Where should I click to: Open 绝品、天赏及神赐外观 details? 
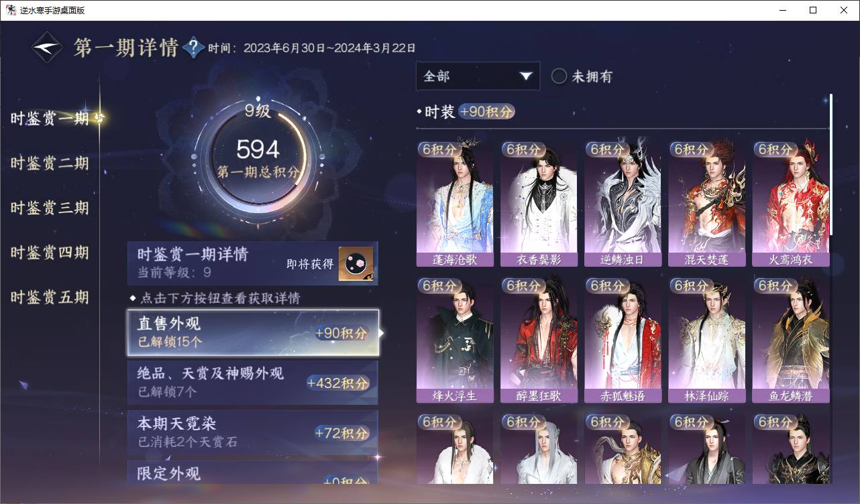pyautogui.click(x=253, y=382)
